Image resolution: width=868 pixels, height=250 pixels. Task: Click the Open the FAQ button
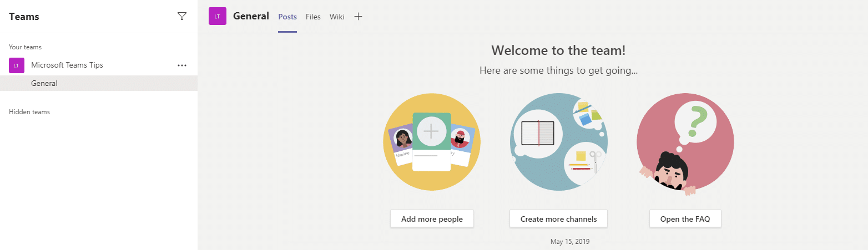coord(685,219)
